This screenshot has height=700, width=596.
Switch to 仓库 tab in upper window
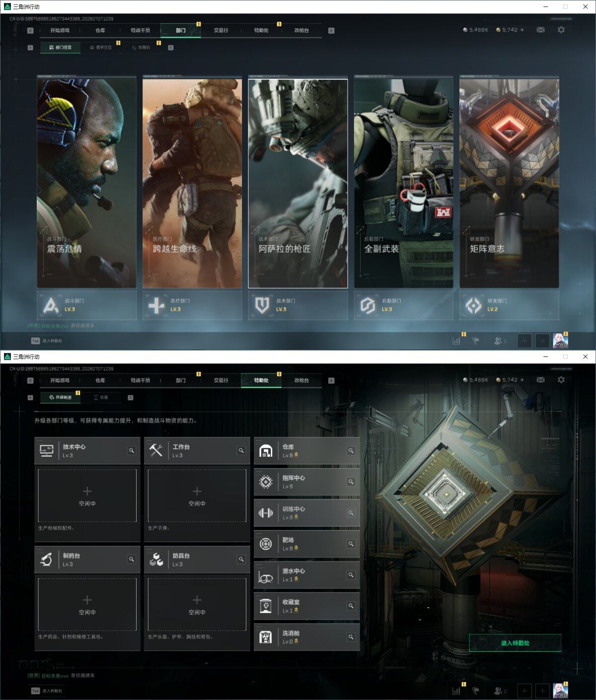[x=100, y=30]
